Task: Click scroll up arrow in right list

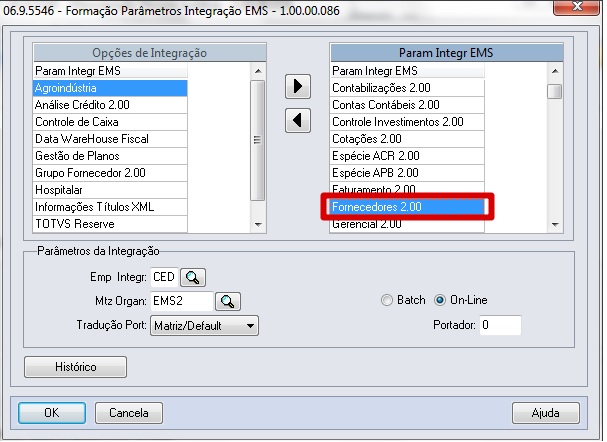Action: click(x=555, y=71)
